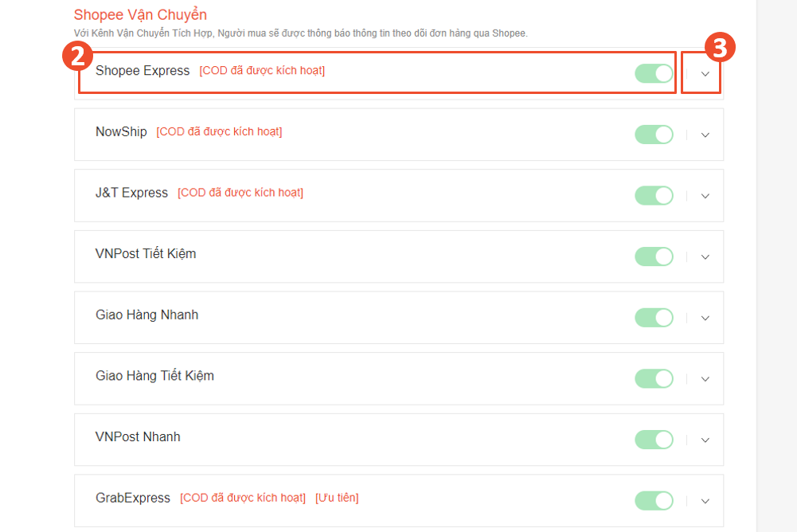
Task: Click the GrabExpress Ưu tiên priority tag
Action: 337,498
